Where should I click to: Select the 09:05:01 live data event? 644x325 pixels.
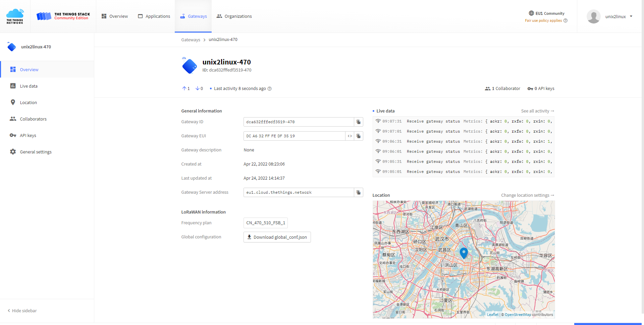tap(464, 172)
